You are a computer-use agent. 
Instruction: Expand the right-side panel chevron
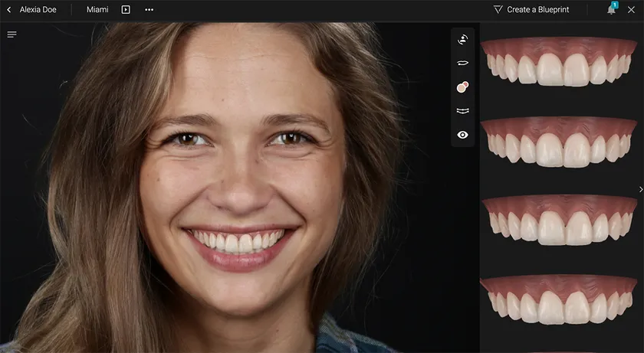click(640, 189)
